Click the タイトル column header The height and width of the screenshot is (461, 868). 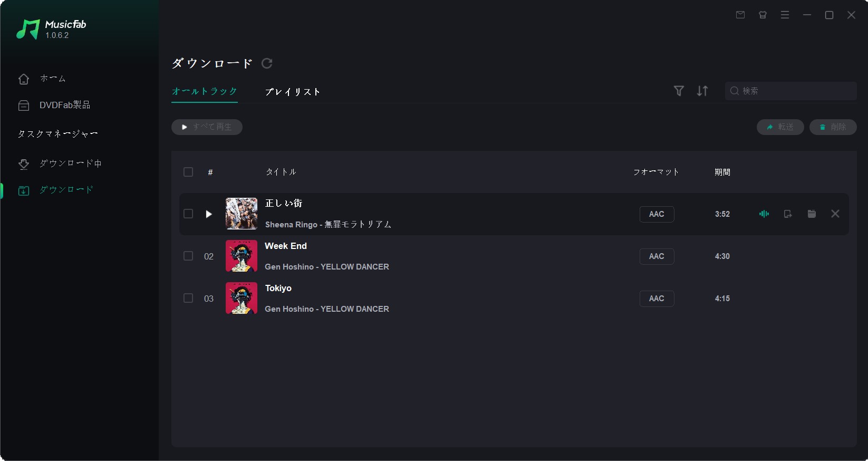(281, 172)
